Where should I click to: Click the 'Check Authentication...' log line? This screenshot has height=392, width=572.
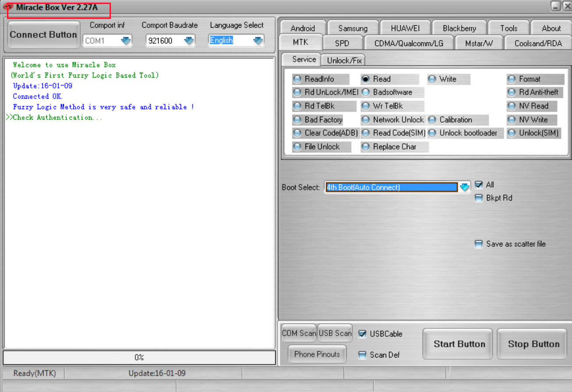coord(54,117)
